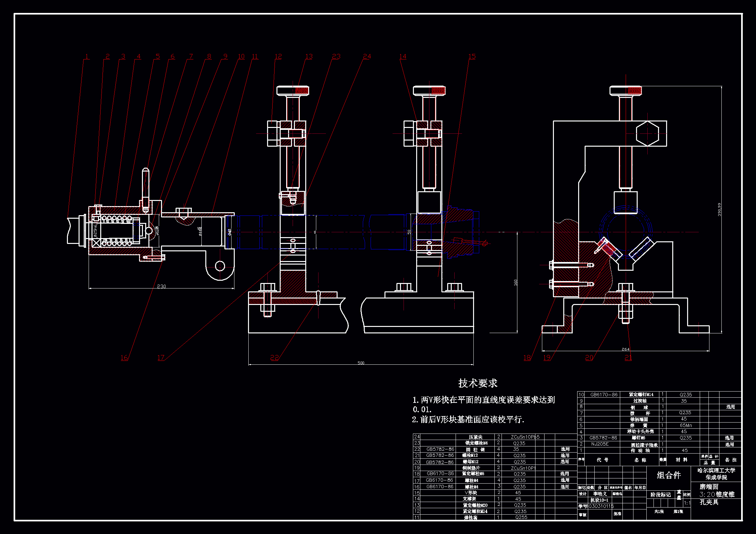
Task: Click the 65Mn spring material entry
Action: pos(686,425)
